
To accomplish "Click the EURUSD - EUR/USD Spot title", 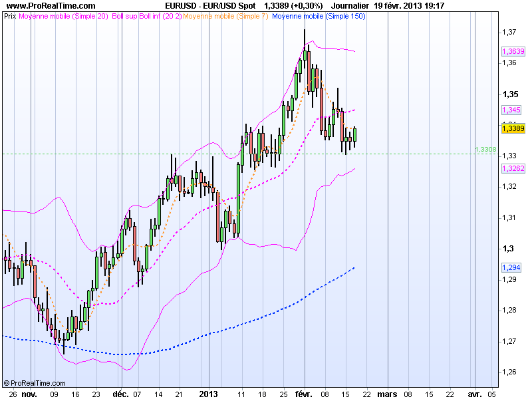I will [x=210, y=6].
